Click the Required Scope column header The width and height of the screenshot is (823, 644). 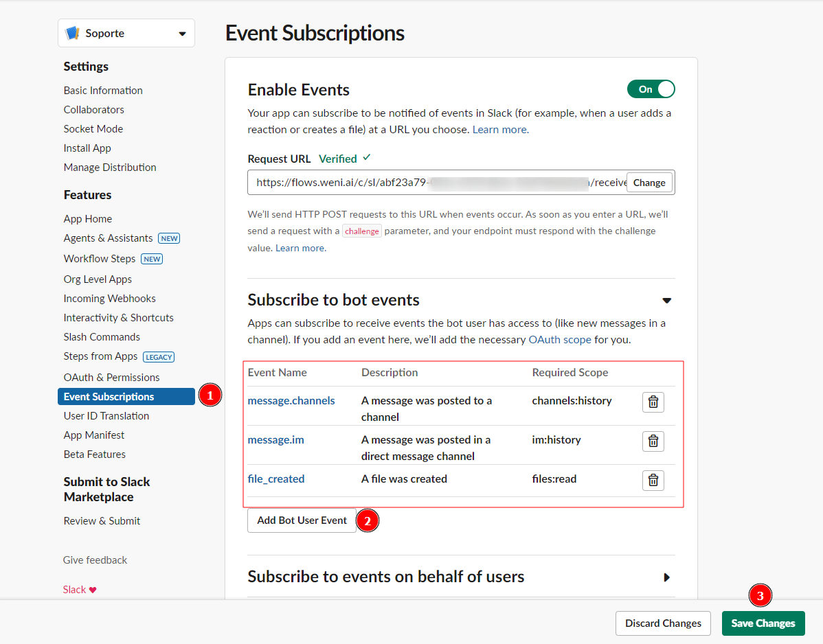(570, 372)
